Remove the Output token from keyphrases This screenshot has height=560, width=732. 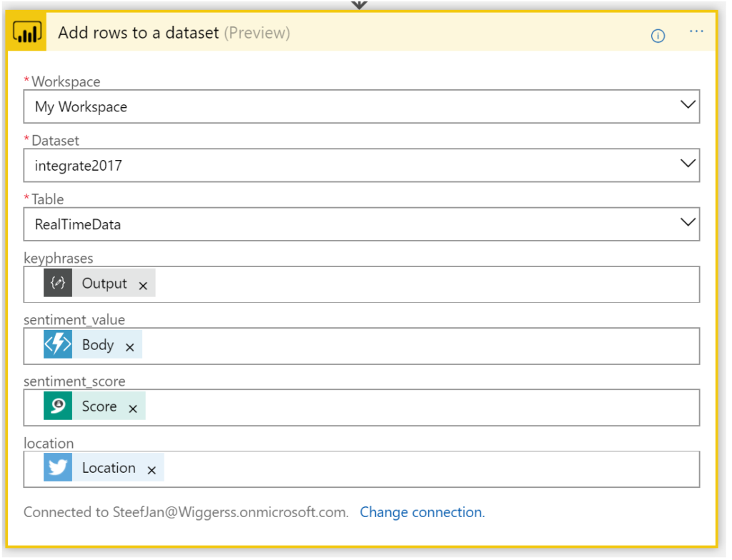pos(143,286)
